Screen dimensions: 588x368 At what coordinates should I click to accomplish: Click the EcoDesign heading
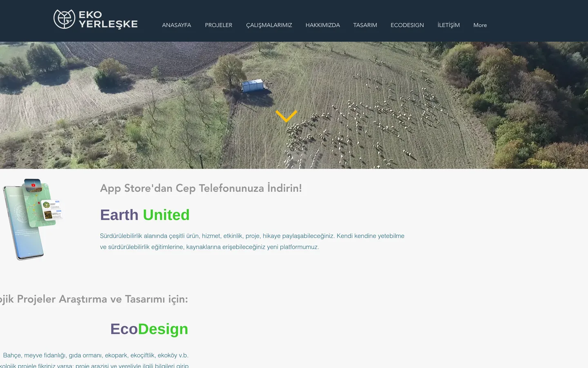pyautogui.click(x=149, y=329)
